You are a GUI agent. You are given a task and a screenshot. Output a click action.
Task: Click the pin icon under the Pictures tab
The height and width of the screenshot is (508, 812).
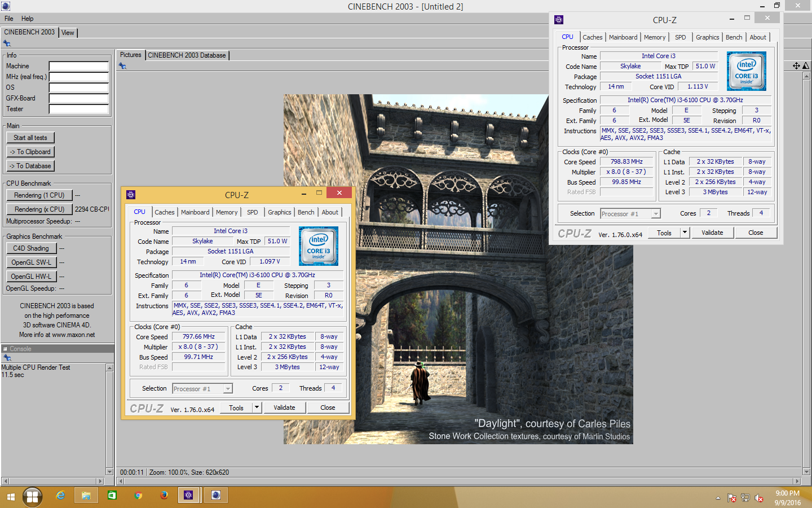coord(122,66)
